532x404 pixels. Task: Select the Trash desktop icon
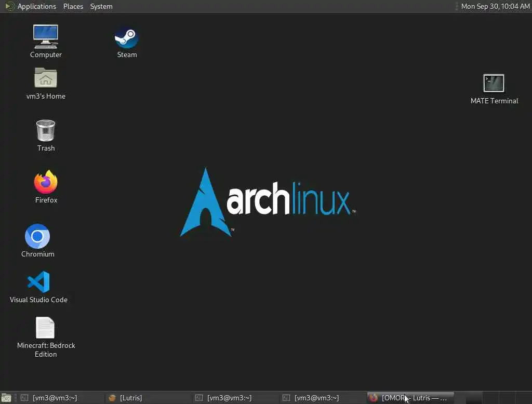(46, 130)
